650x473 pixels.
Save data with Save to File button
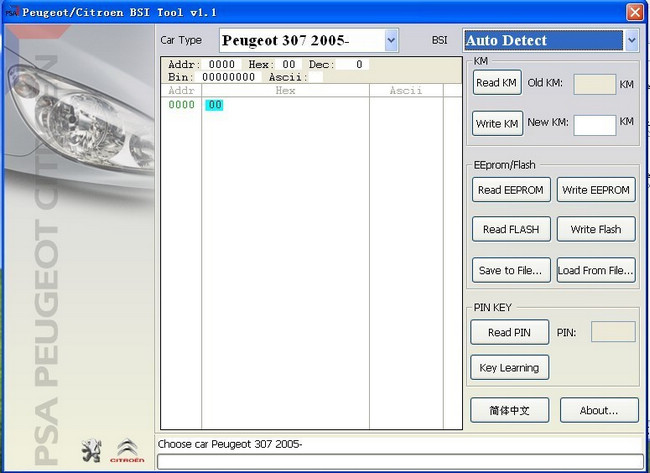point(511,270)
